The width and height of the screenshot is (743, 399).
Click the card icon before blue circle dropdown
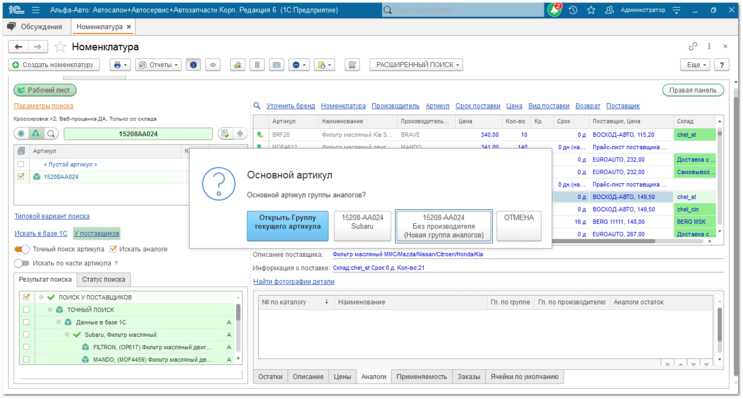click(277, 65)
